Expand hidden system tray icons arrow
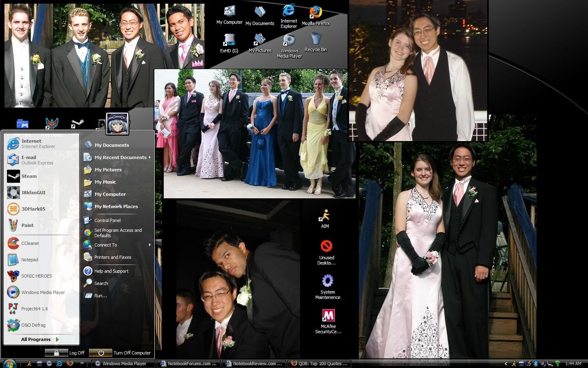This screenshot has height=368, width=588. tap(506, 364)
